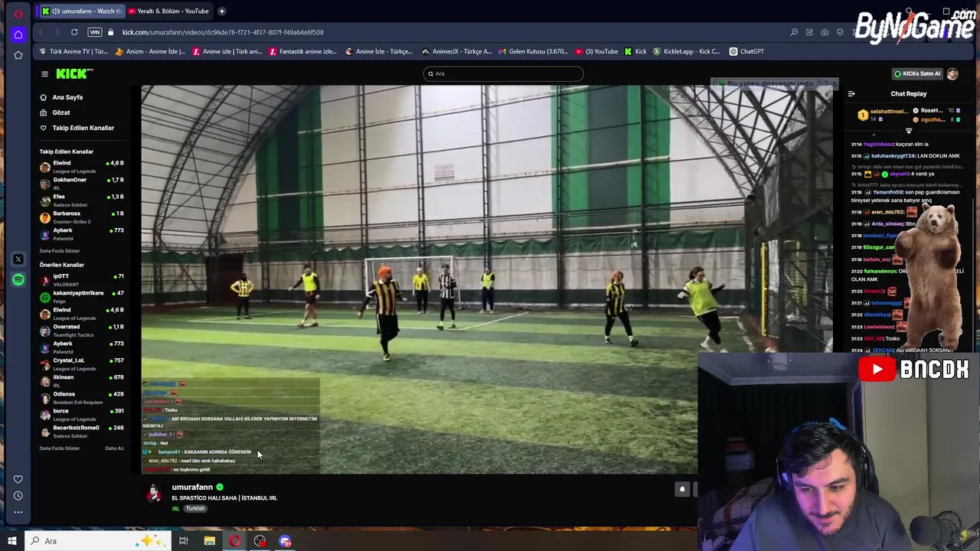Focus the Kick Ara search box
This screenshot has height=551, width=980.
point(503,73)
